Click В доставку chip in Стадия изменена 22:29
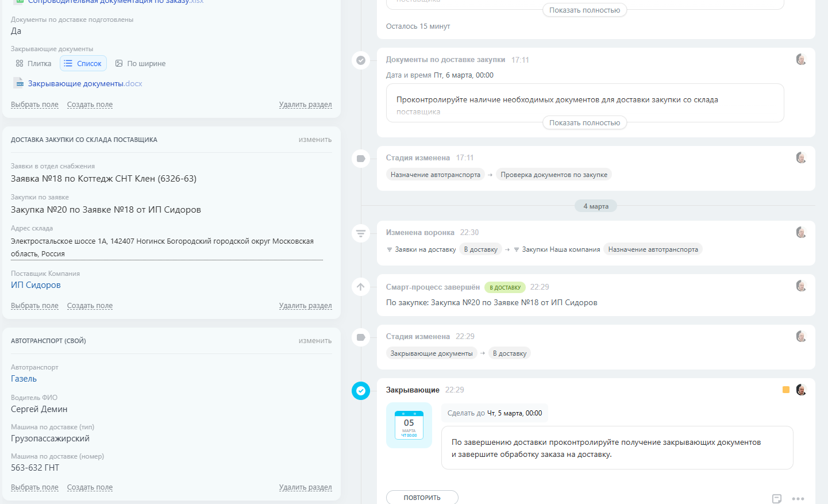828x504 pixels. point(510,353)
